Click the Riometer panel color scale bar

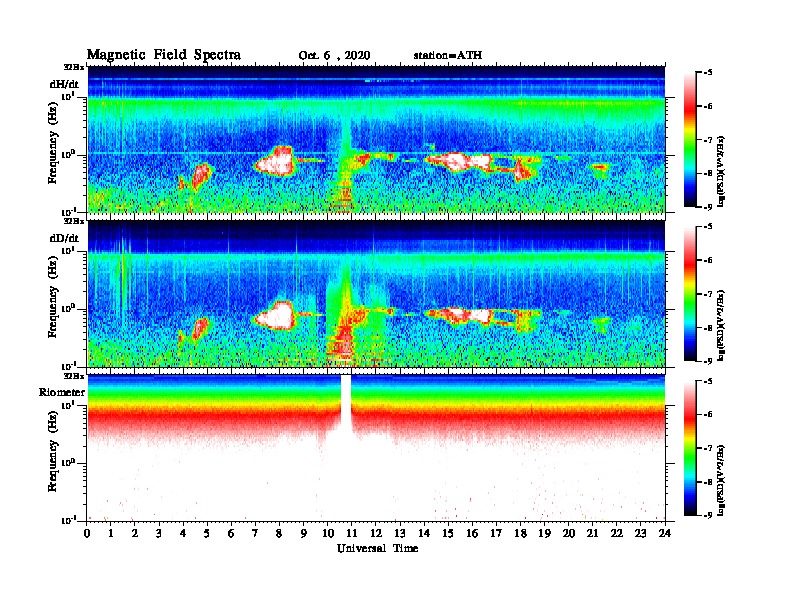[x=690, y=448]
